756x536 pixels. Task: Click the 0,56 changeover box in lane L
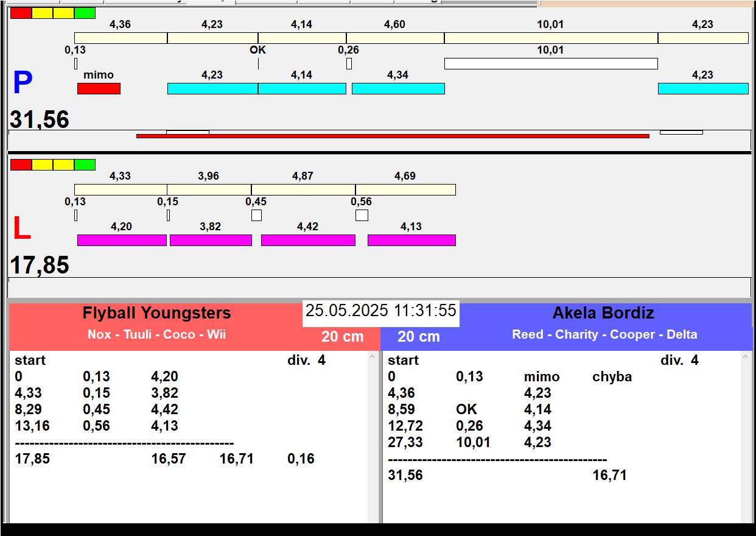(362, 215)
